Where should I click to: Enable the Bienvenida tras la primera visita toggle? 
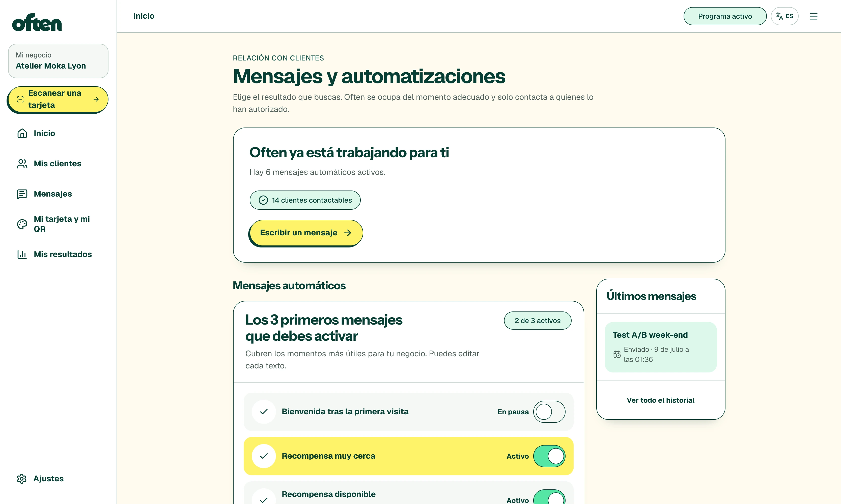[x=549, y=412]
